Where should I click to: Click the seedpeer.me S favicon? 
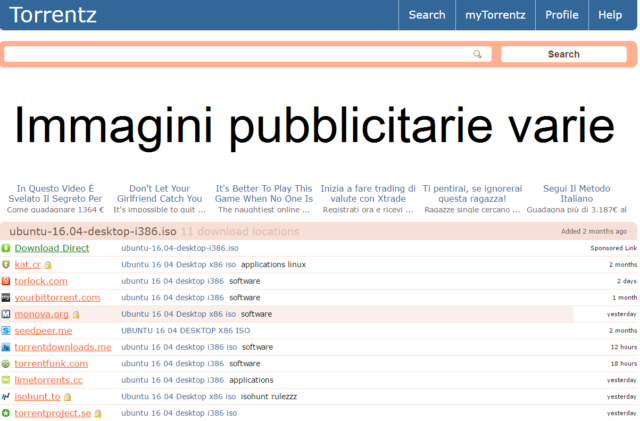(x=6, y=330)
